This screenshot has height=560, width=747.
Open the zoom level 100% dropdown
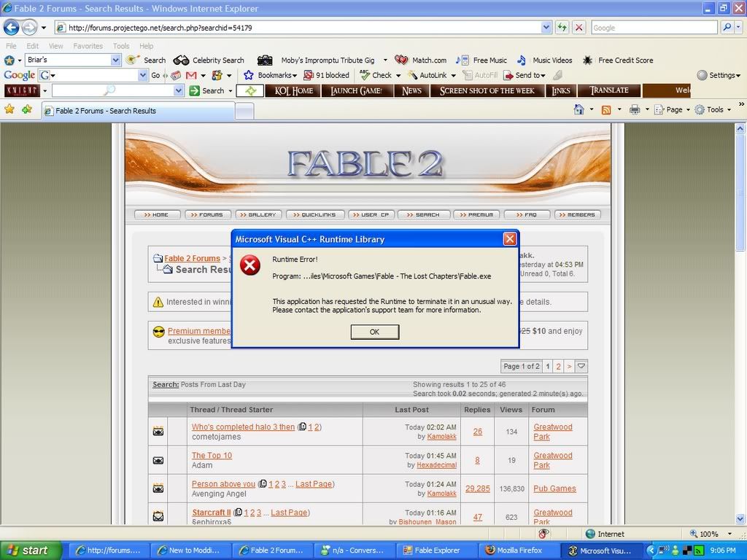click(x=729, y=534)
